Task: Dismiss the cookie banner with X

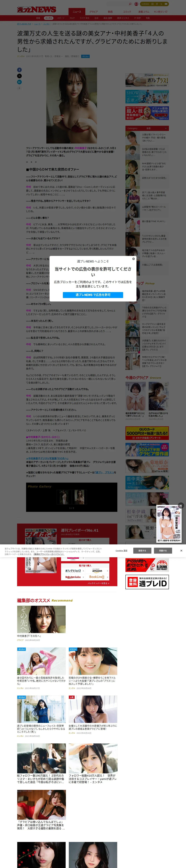Action: coord(181,551)
